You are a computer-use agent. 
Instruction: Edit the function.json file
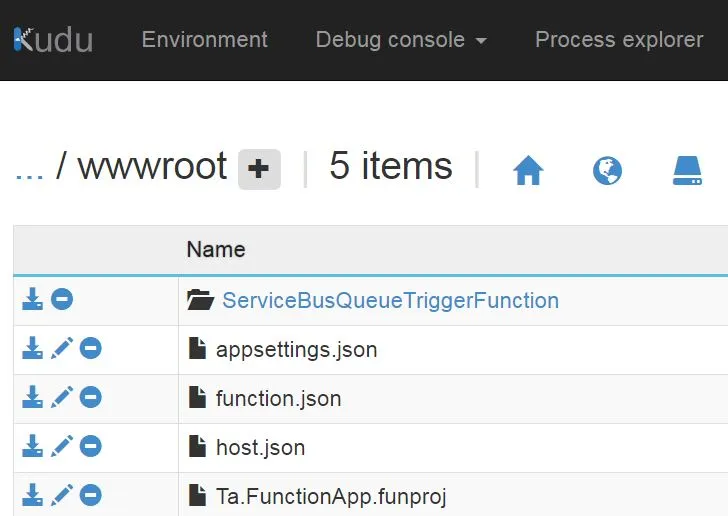pos(62,397)
